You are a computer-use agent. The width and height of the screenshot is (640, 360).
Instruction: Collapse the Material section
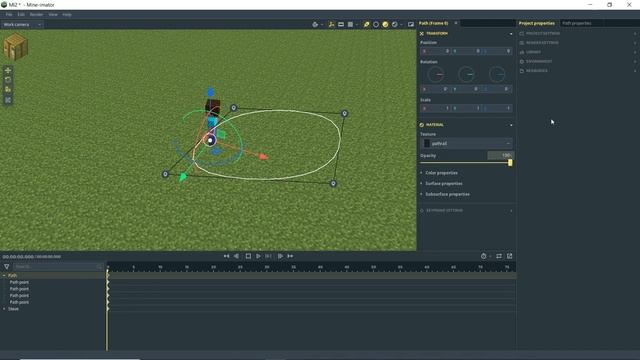[x=511, y=125]
